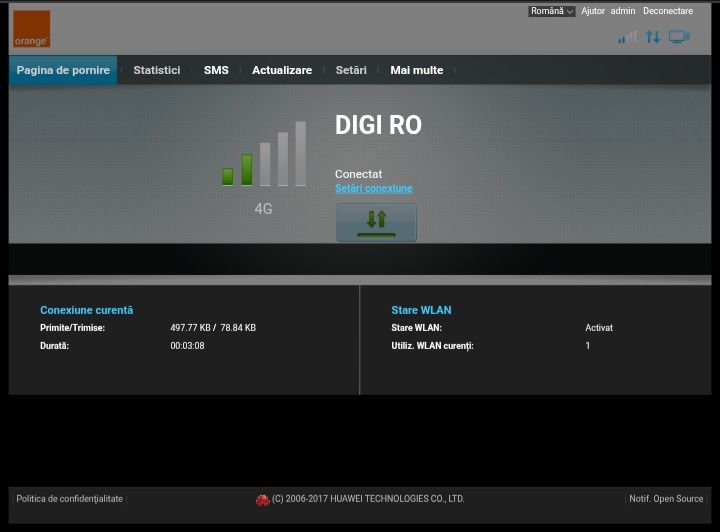Open the SMS tab
This screenshot has height=532, width=720.
tap(216, 70)
